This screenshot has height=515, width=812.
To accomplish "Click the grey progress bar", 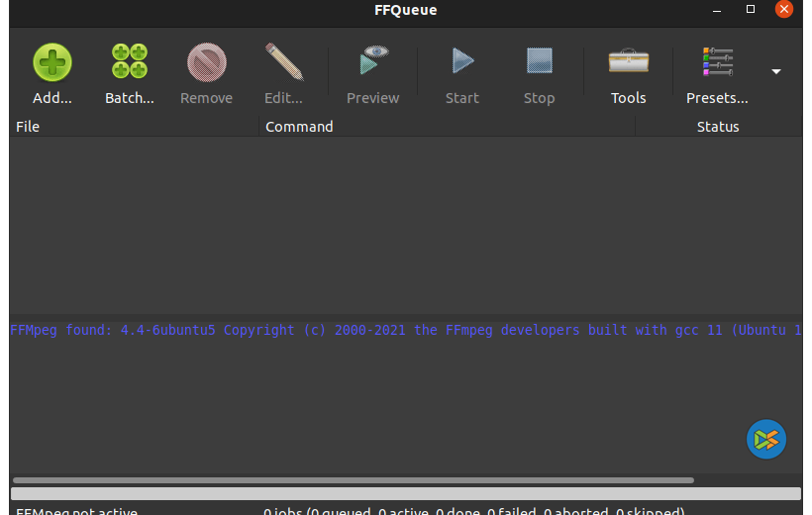I will pyautogui.click(x=405, y=494).
